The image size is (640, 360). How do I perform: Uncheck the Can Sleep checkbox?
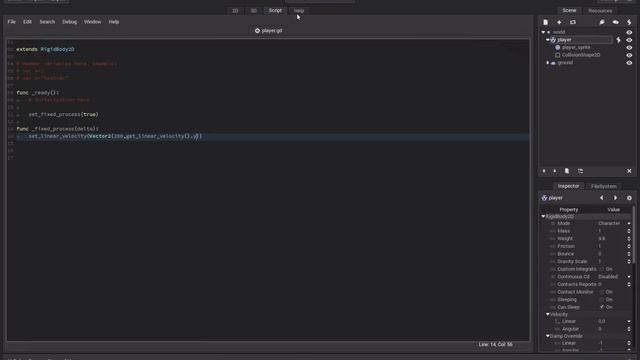tap(602, 307)
